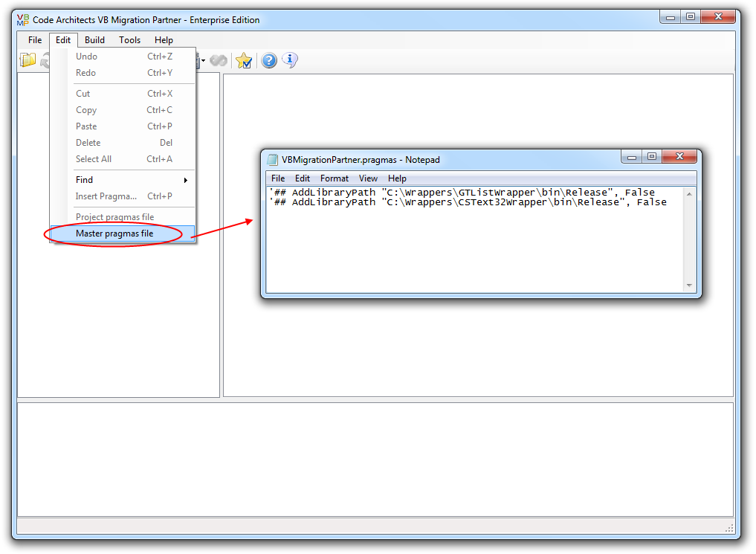Choose Insert Pragma... from the Edit menu
The width and height of the screenshot is (756, 554).
pyautogui.click(x=123, y=196)
